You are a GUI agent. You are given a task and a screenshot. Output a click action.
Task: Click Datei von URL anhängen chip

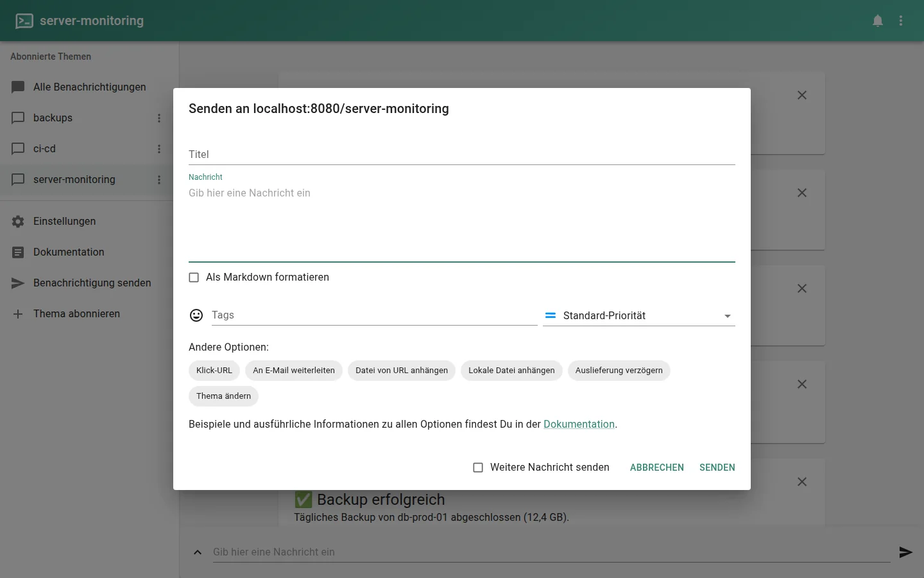click(402, 371)
